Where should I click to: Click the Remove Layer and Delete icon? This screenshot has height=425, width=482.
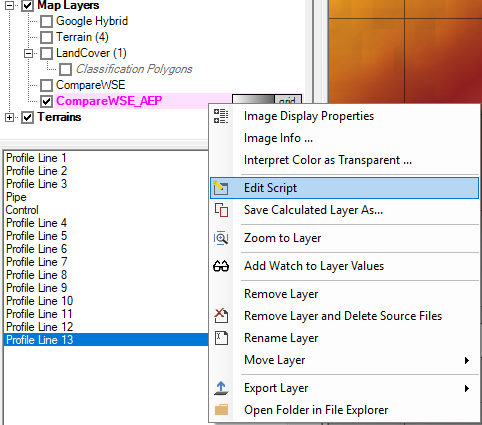point(221,316)
